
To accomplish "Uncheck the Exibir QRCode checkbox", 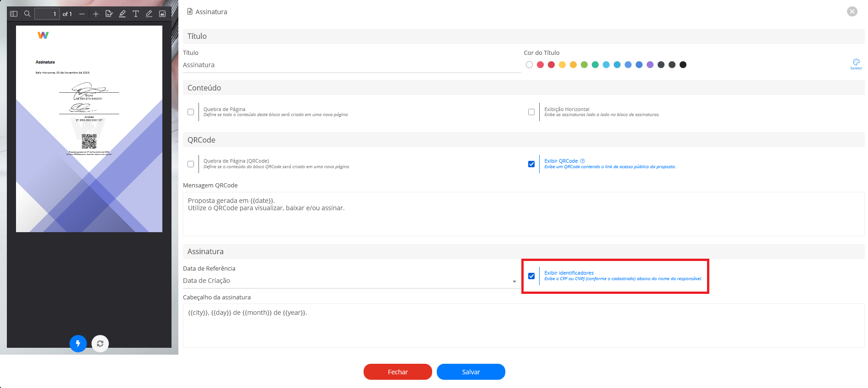I will [531, 164].
